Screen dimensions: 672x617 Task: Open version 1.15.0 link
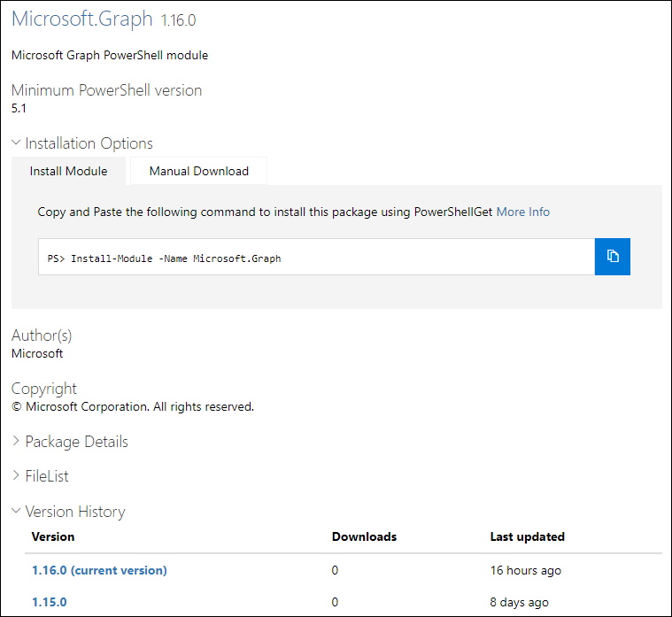pyautogui.click(x=50, y=602)
